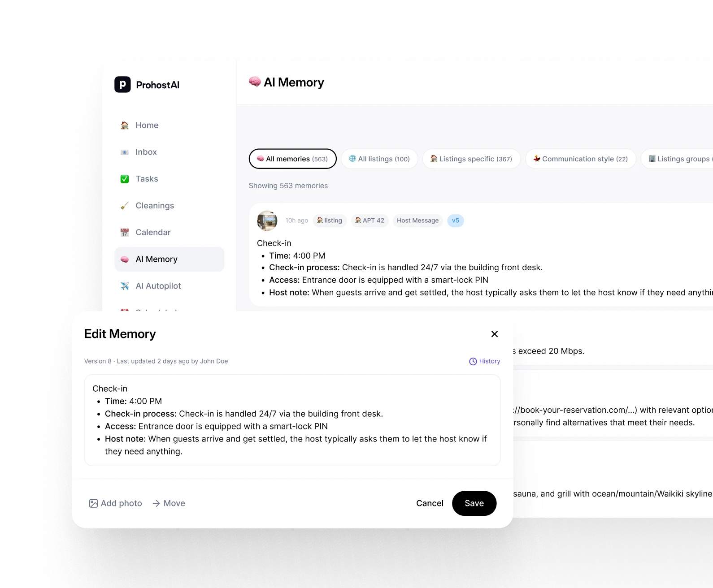Filter by Listings specific memories
The width and height of the screenshot is (713, 588).
471,159
